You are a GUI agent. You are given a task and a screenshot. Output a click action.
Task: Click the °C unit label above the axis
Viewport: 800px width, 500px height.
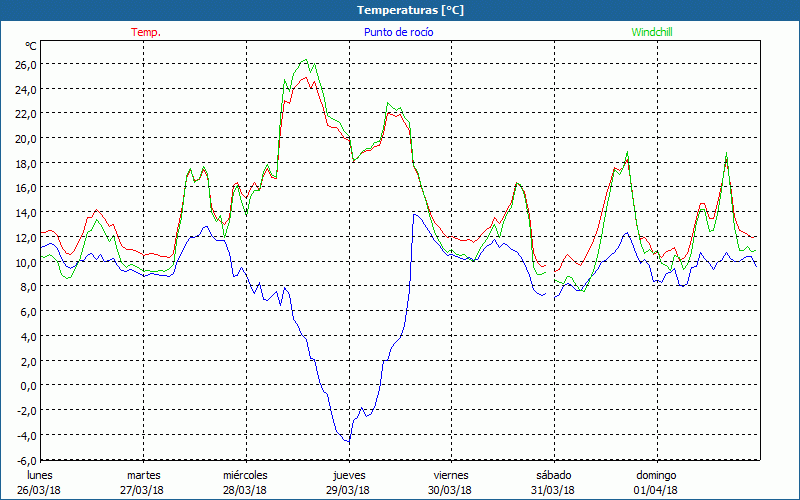30,46
